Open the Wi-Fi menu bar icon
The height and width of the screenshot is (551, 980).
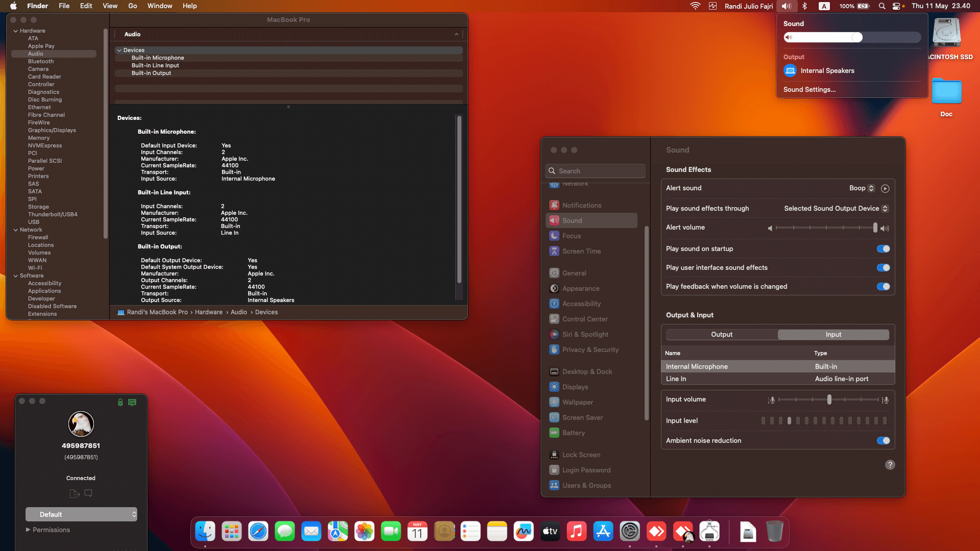[695, 6]
